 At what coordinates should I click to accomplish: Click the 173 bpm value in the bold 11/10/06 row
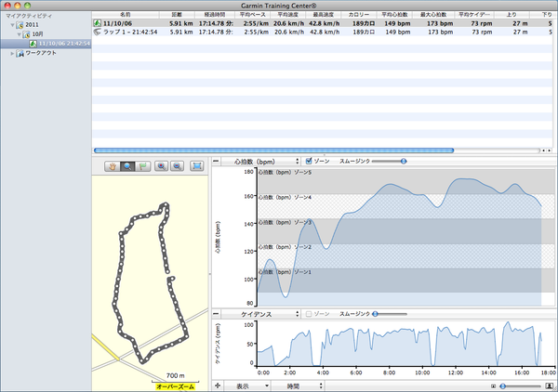tap(440, 23)
